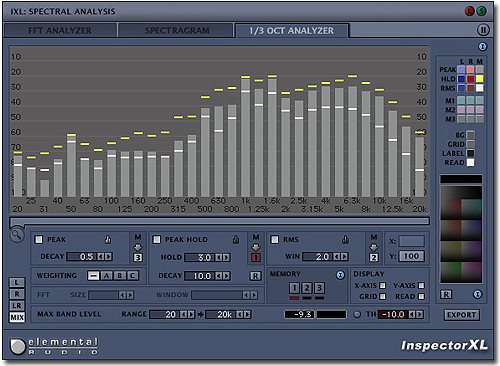
Task: Increase the PEAK HOLD DECAY value
Action: coord(226,276)
